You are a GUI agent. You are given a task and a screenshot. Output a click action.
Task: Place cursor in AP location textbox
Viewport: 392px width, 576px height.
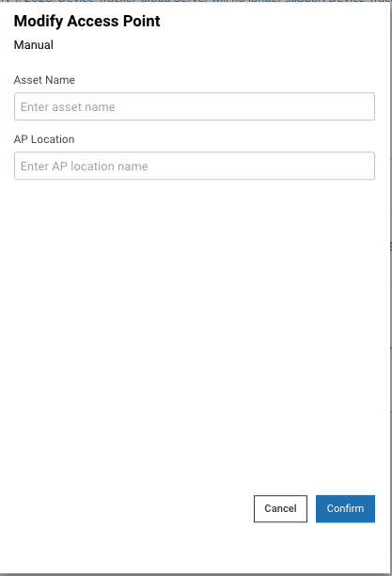(195, 166)
